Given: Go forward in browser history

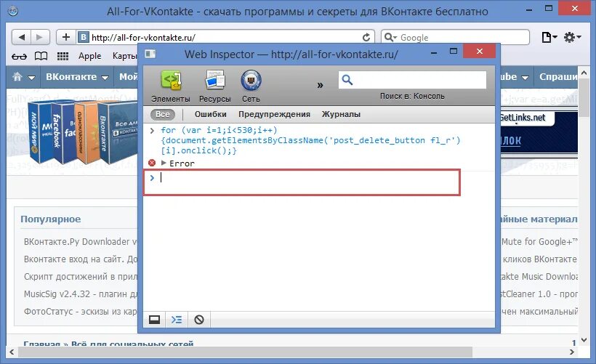Looking at the screenshot, I should 40,37.
